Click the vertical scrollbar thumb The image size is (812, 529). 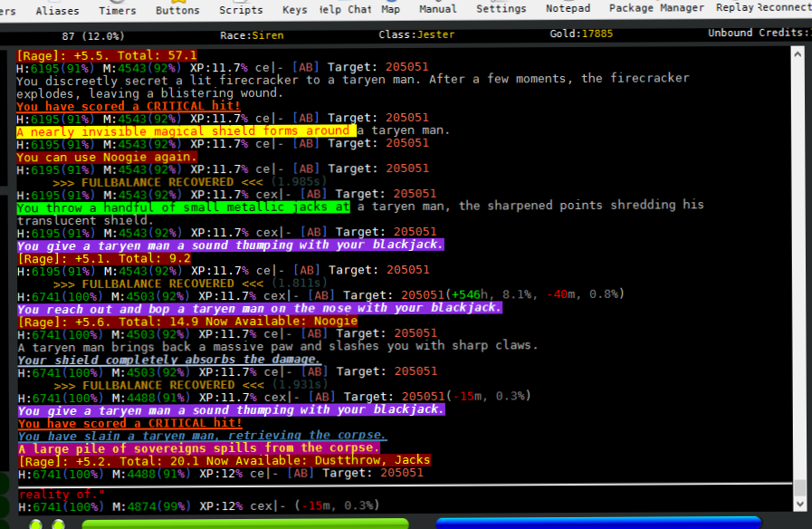800,487
